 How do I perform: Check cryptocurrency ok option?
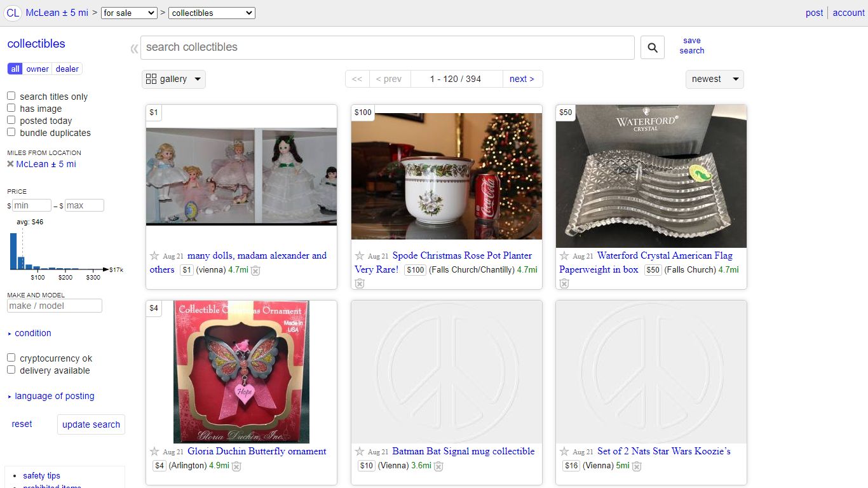tap(11, 358)
